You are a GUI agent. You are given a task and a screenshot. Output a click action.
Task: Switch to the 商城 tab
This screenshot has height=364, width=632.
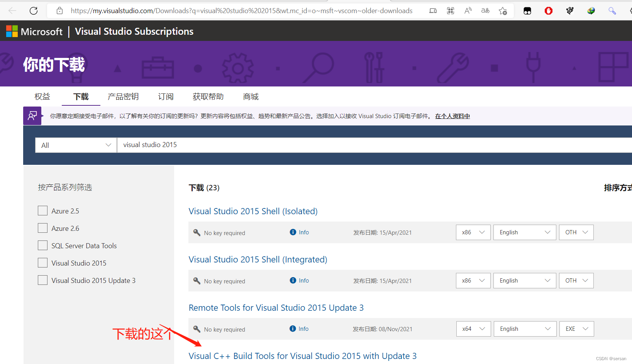[x=251, y=97]
